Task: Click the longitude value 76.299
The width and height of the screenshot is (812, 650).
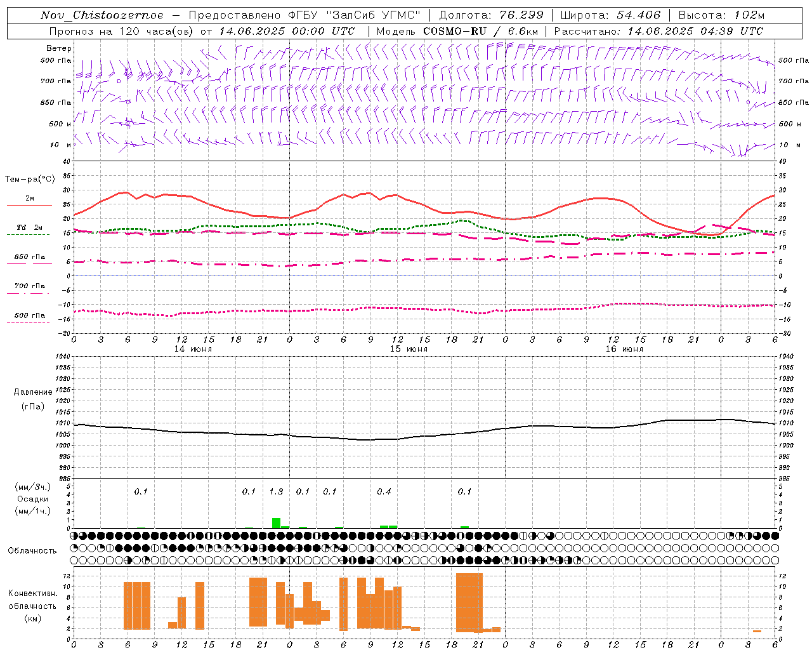Action: pos(521,15)
